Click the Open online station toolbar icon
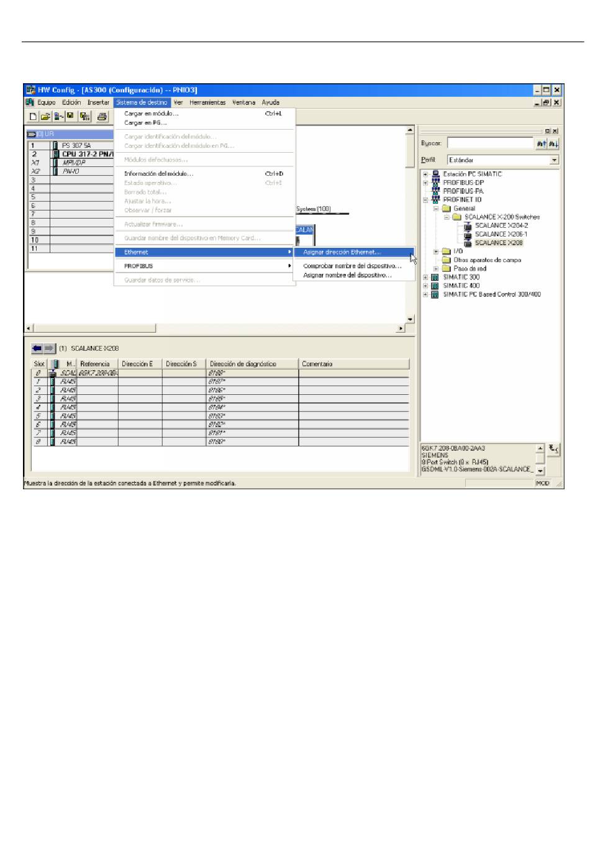 point(58,116)
